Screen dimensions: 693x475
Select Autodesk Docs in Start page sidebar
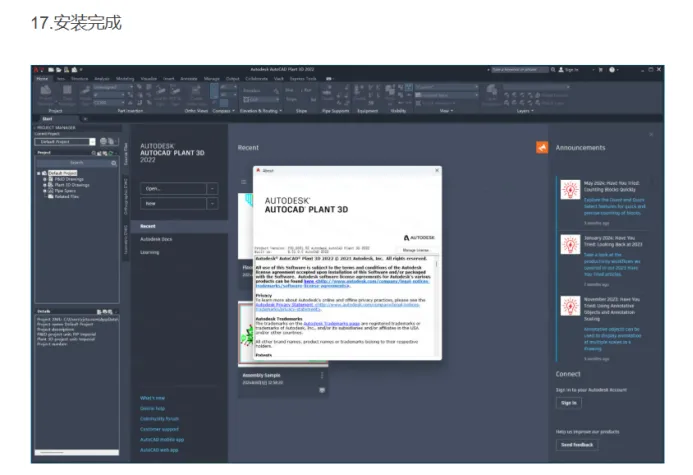(x=156, y=239)
